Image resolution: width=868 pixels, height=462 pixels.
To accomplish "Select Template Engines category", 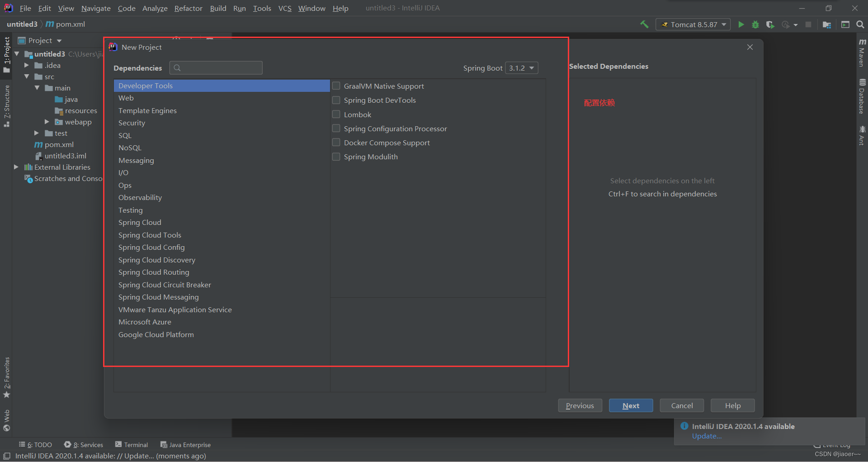I will pos(222,110).
